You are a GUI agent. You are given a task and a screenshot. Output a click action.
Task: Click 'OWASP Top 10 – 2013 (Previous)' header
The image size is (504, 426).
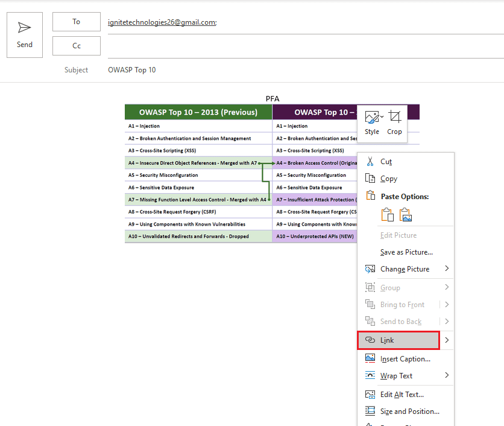[198, 112]
